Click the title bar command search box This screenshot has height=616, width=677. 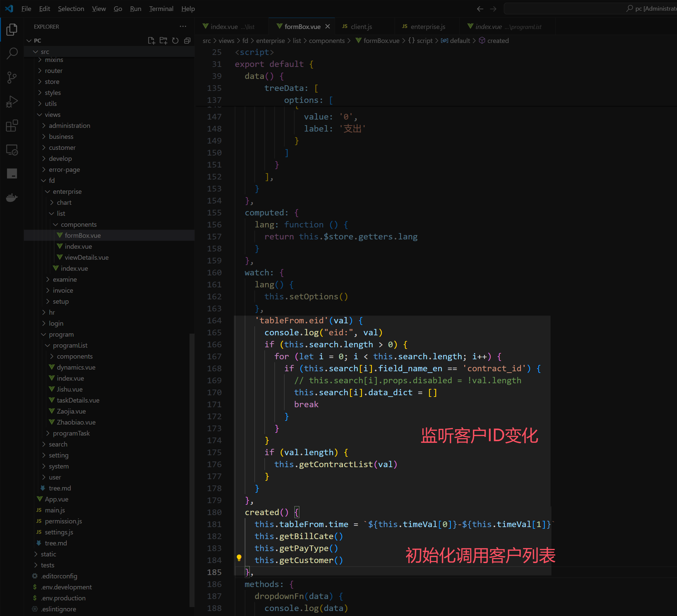[x=590, y=9]
